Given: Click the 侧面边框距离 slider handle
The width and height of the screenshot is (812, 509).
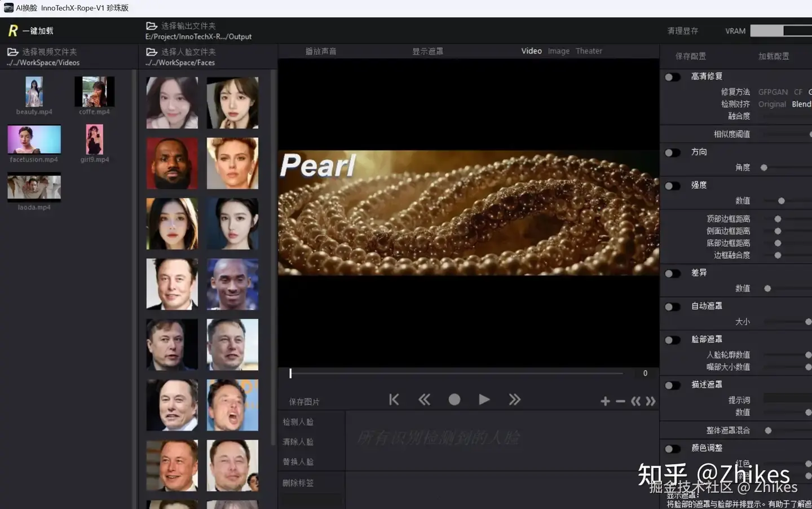Looking at the screenshot, I should pyautogui.click(x=778, y=231).
